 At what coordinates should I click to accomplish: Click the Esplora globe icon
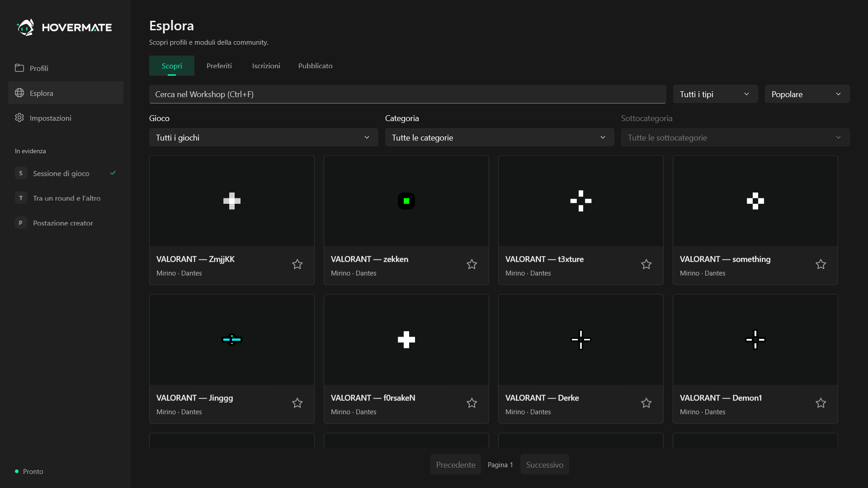coord(19,93)
